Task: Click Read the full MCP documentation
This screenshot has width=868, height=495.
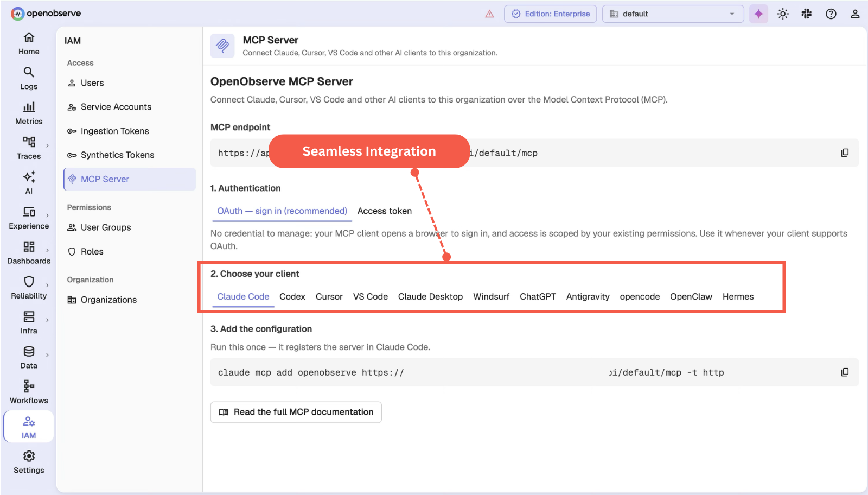Action: pos(296,412)
